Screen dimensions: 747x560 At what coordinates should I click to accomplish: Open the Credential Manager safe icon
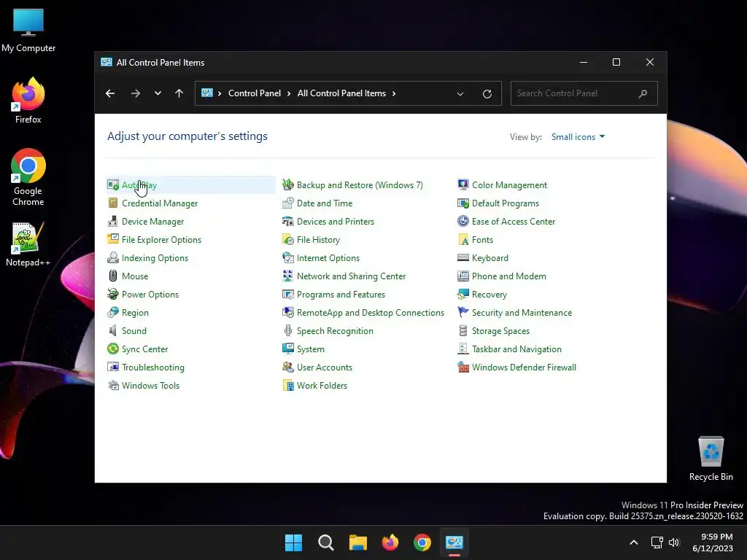113,203
